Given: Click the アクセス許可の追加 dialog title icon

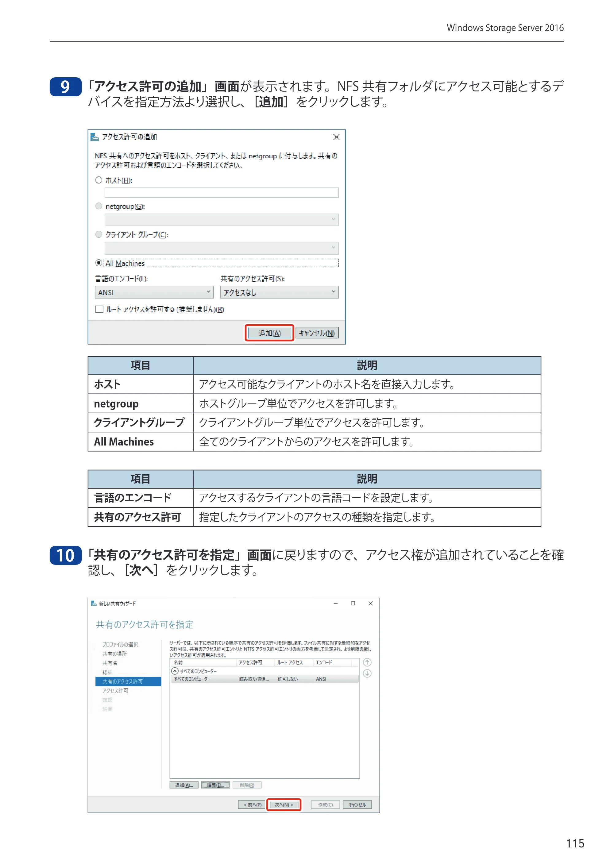Looking at the screenshot, I should click(95, 137).
